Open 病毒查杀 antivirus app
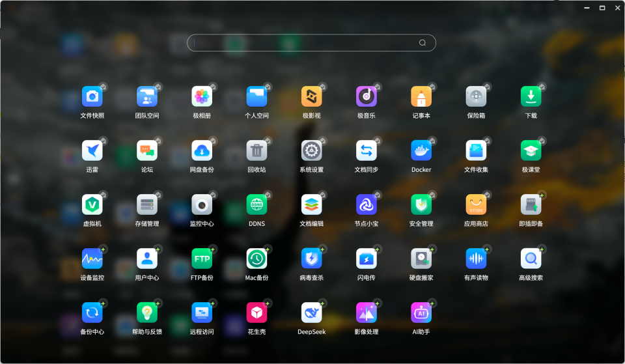 point(311,259)
